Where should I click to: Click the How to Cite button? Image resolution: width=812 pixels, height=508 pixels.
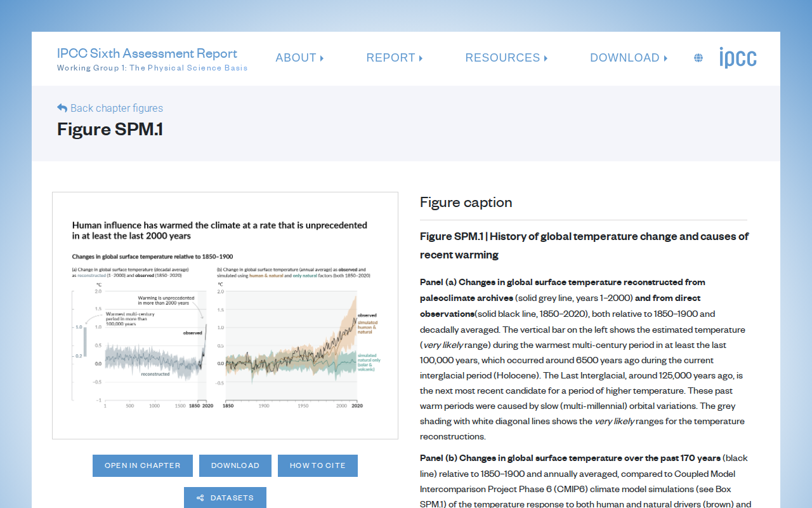pos(318,465)
